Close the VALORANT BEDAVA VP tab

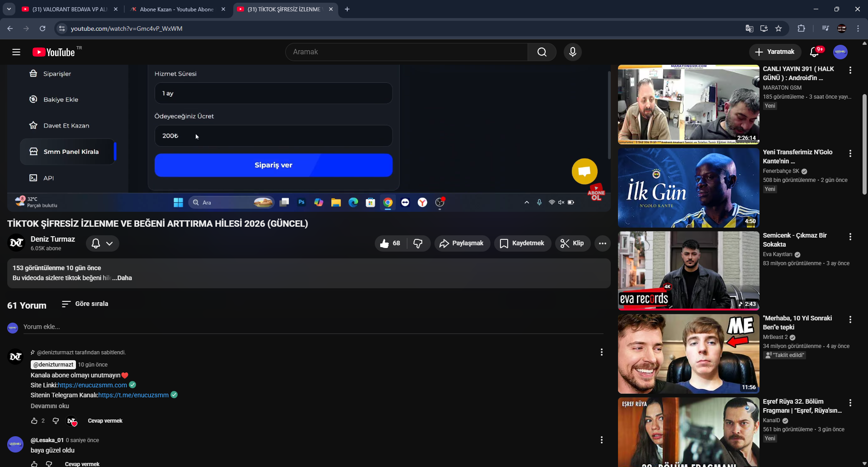[x=116, y=9]
